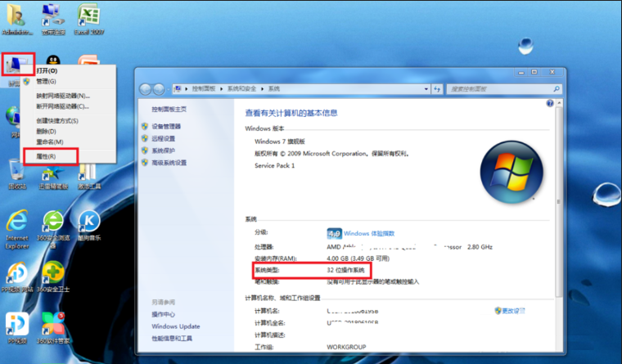Expand the arrow after 系统和安全 breadcrumb

[263, 88]
